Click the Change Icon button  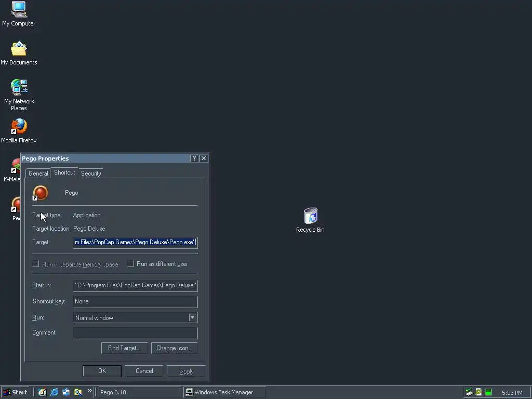[174, 348]
